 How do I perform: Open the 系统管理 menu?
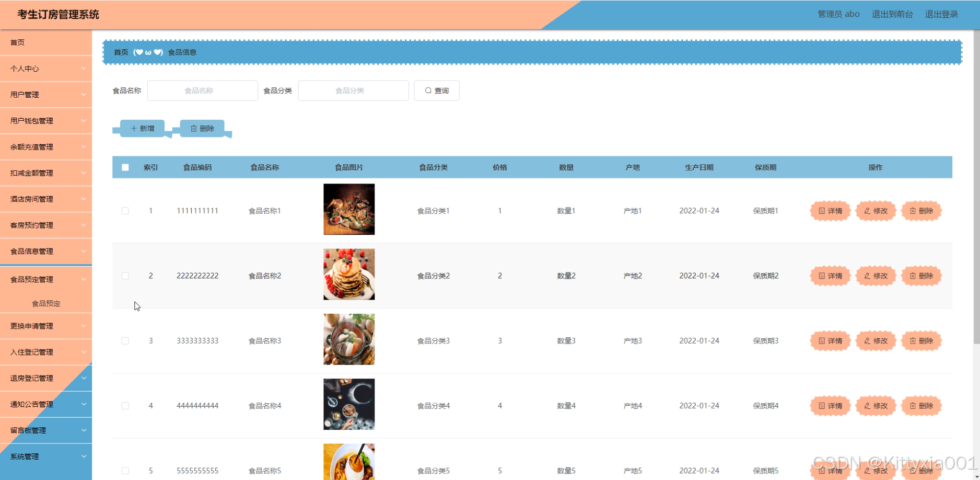coord(46,456)
